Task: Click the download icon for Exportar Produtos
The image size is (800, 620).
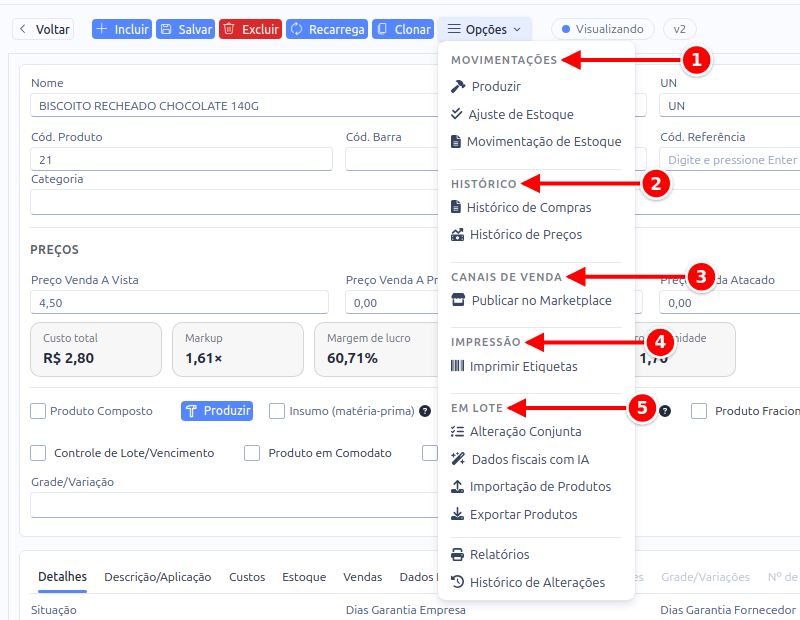Action: [x=458, y=514]
